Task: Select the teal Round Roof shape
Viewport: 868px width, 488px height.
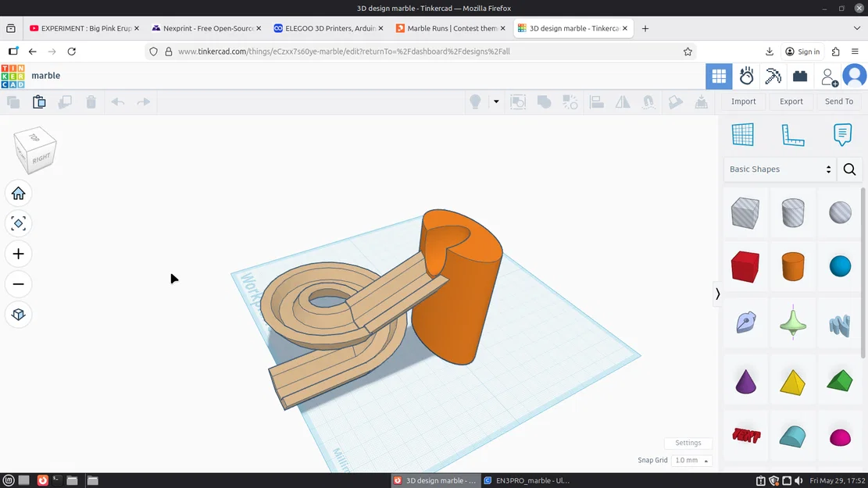Action: pyautogui.click(x=793, y=436)
